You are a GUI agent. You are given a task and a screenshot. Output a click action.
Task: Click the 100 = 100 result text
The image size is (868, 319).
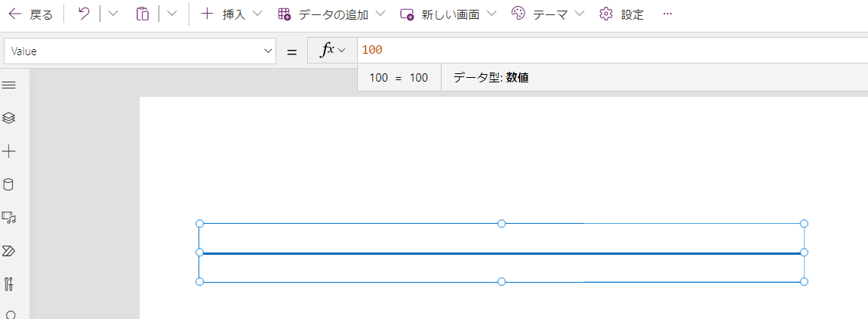399,78
